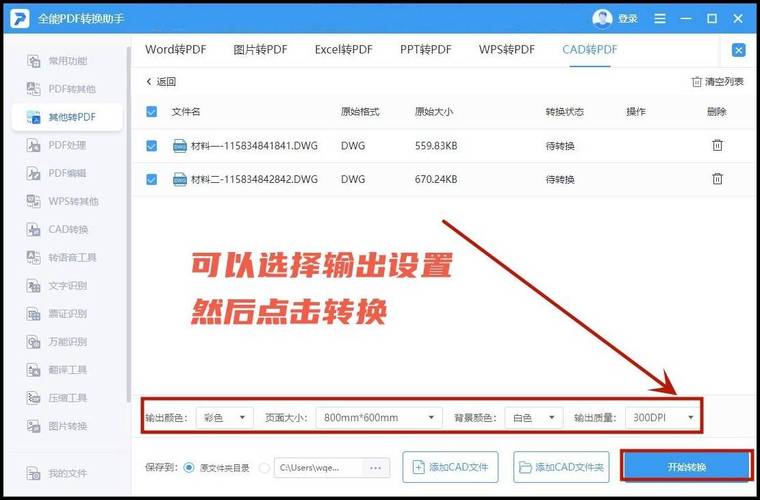Open 图片转换 in the sidebar
This screenshot has height=500, width=760.
[56, 426]
